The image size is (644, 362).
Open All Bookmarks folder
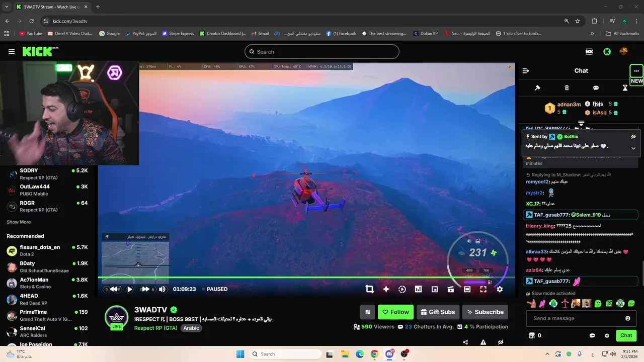[622, 34]
